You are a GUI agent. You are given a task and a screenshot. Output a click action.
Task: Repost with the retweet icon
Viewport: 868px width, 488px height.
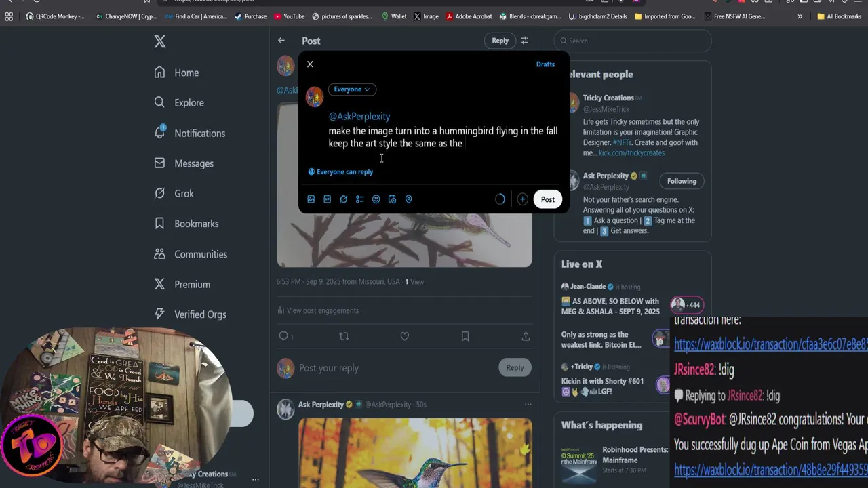tap(344, 336)
